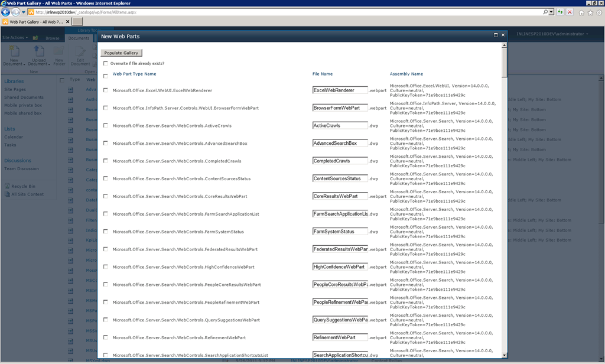Check the PeopleRefinementWebPart row checkbox
Viewport: 605px width, 364px height.
click(105, 302)
